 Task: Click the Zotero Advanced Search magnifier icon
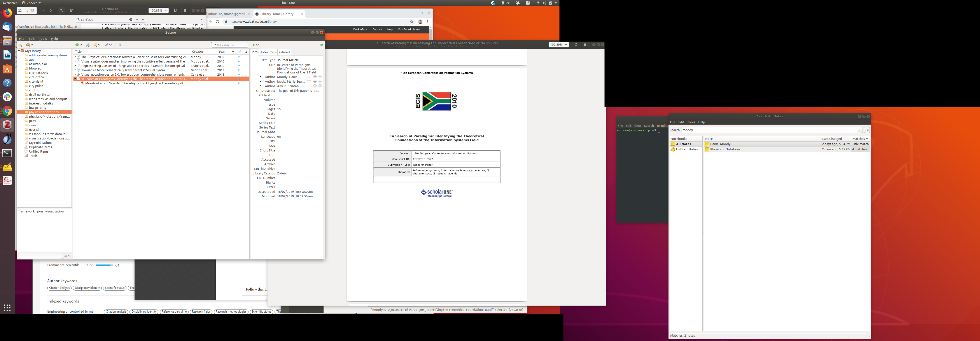pos(120,45)
